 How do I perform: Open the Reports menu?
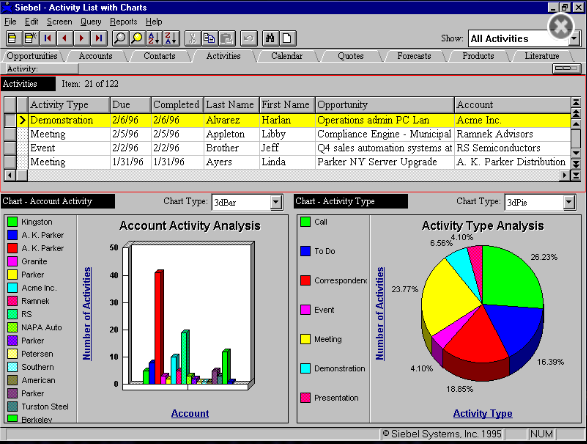[124, 22]
